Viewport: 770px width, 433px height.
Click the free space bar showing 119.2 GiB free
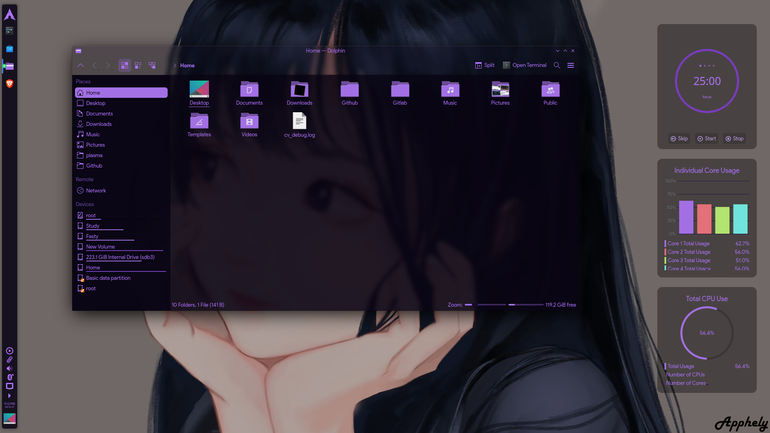coord(542,305)
